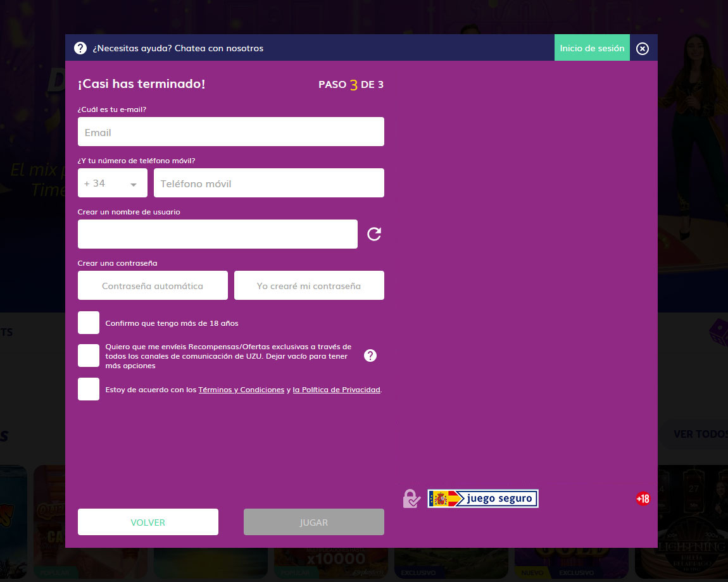Open the juego seguro badge

[x=482, y=498]
